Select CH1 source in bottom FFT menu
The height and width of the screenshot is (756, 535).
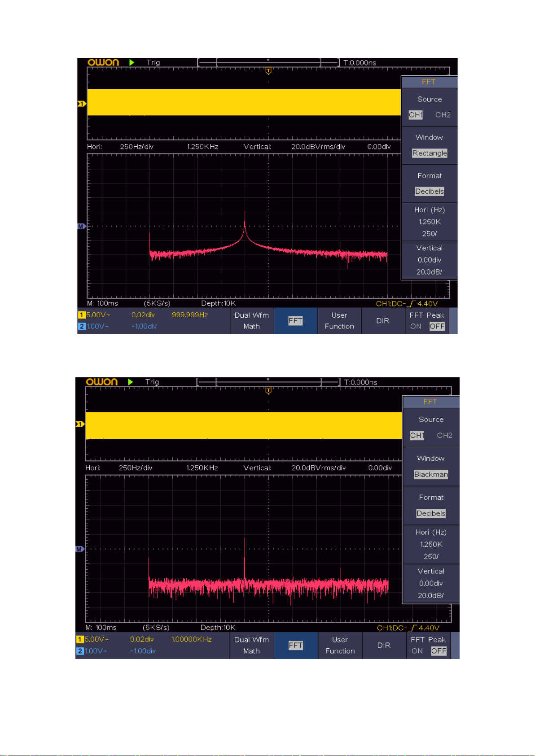tap(417, 435)
